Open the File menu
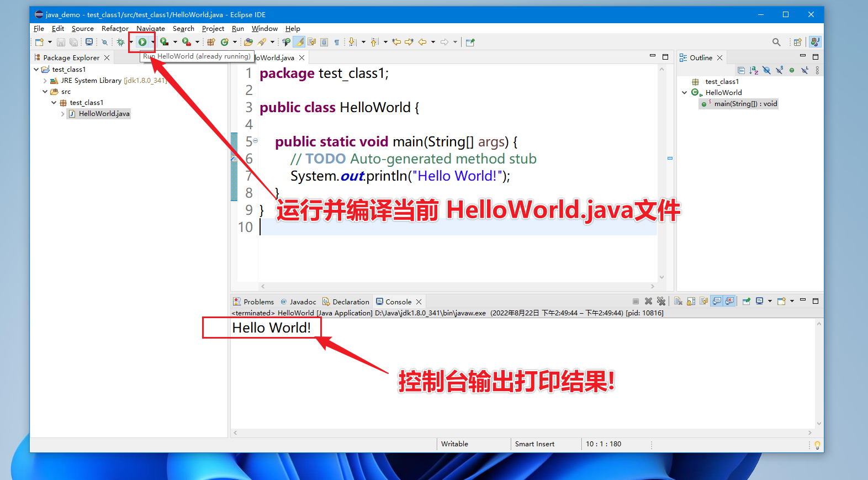 point(39,29)
